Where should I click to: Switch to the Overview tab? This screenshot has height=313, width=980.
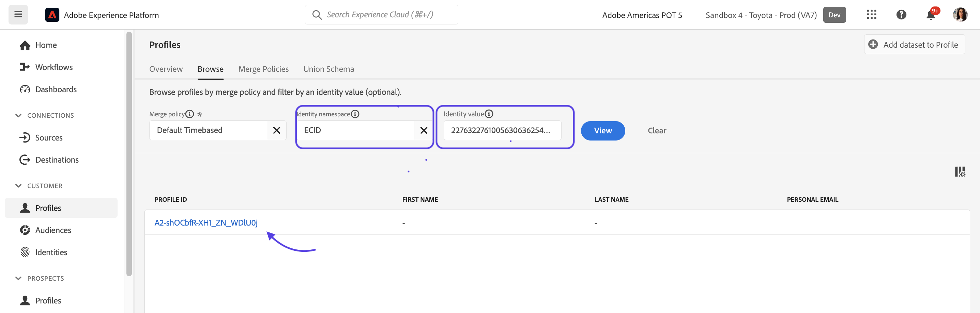click(166, 69)
